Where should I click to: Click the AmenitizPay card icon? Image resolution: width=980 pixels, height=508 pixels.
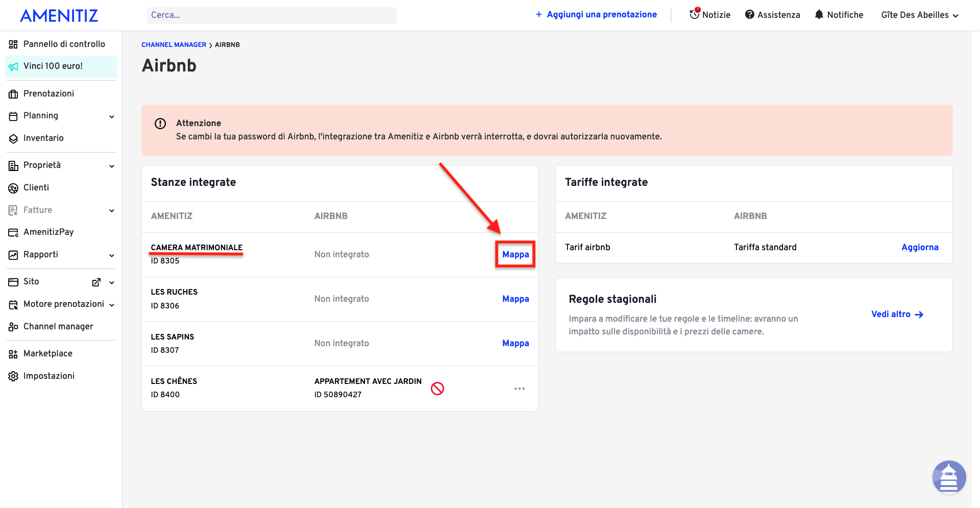13,232
